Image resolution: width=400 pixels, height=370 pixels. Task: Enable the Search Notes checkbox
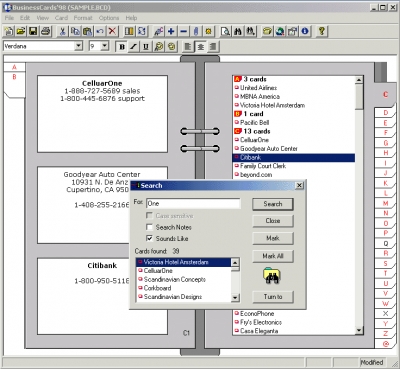(x=149, y=227)
